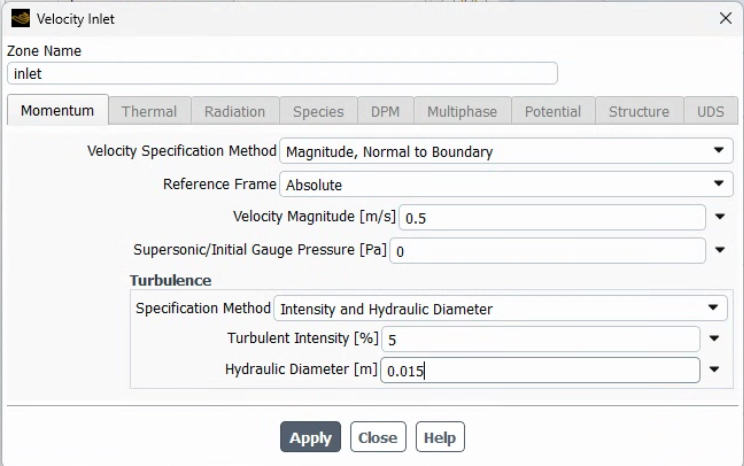The width and height of the screenshot is (744, 466).
Task: Click the Turbulent Intensity input field
Action: pyautogui.click(x=540, y=339)
